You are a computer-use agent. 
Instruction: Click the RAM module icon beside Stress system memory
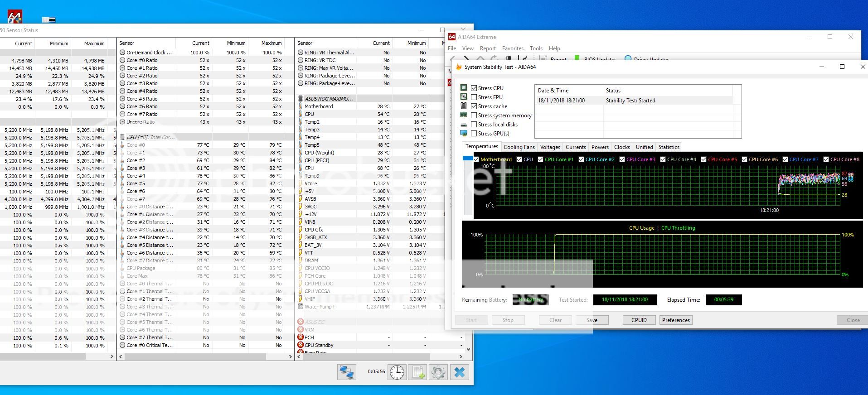point(464,115)
